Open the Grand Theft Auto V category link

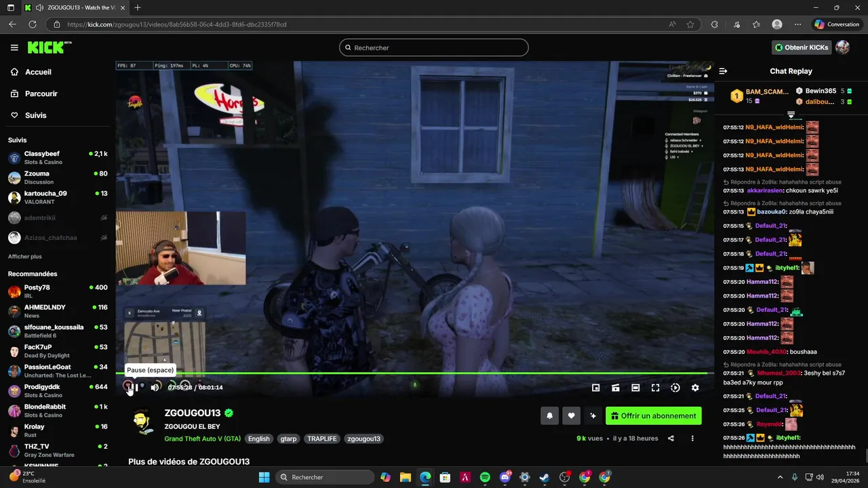click(202, 439)
